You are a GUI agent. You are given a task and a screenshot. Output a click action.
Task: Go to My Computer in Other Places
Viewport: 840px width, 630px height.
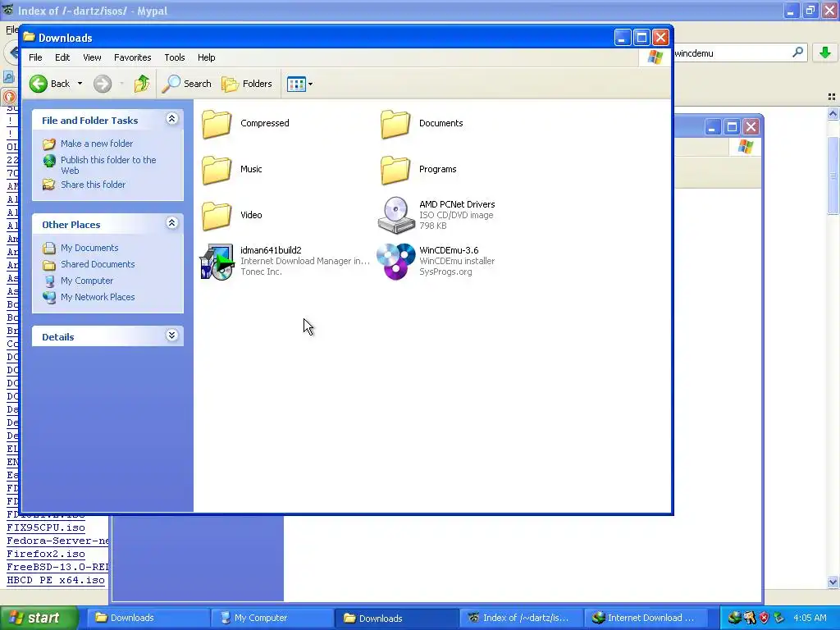[x=87, y=281]
